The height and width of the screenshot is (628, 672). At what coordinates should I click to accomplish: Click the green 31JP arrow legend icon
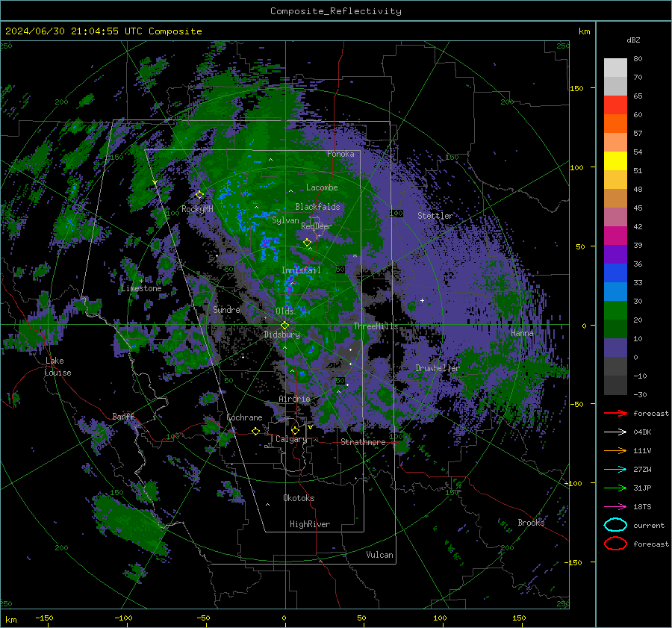click(615, 488)
